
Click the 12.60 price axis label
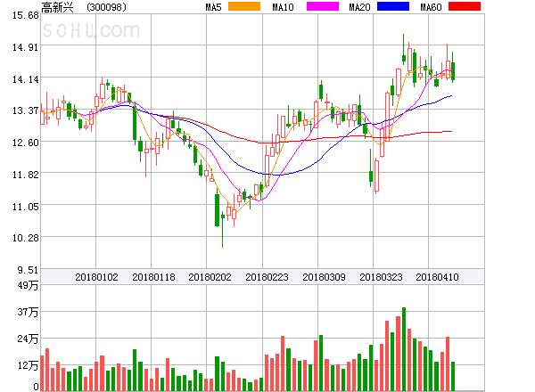point(25,143)
